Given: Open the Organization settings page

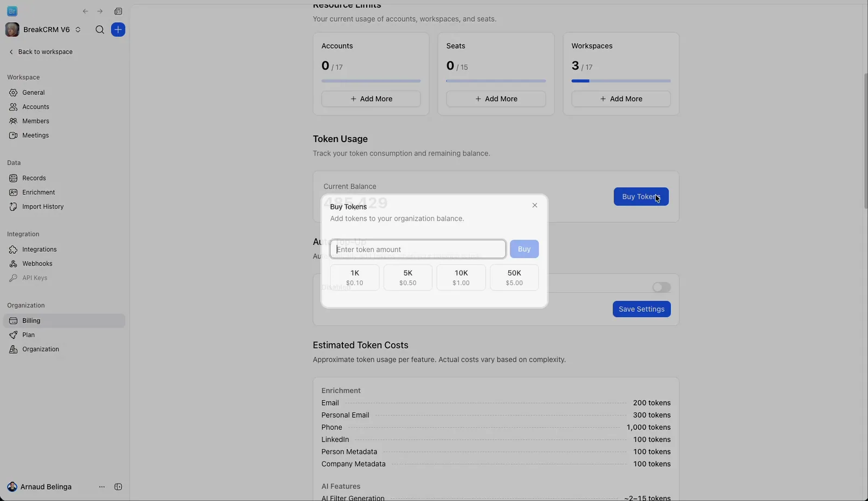Looking at the screenshot, I should point(64,349).
